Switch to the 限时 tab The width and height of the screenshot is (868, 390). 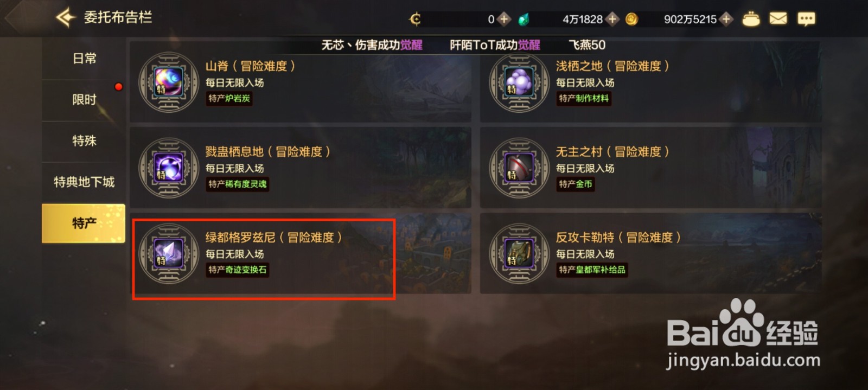pos(84,100)
